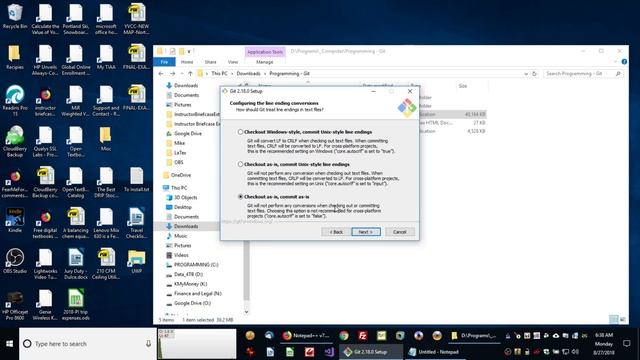The image size is (640, 360).
Task: Click This PC in address breadcrumb
Action: [x=219, y=73]
